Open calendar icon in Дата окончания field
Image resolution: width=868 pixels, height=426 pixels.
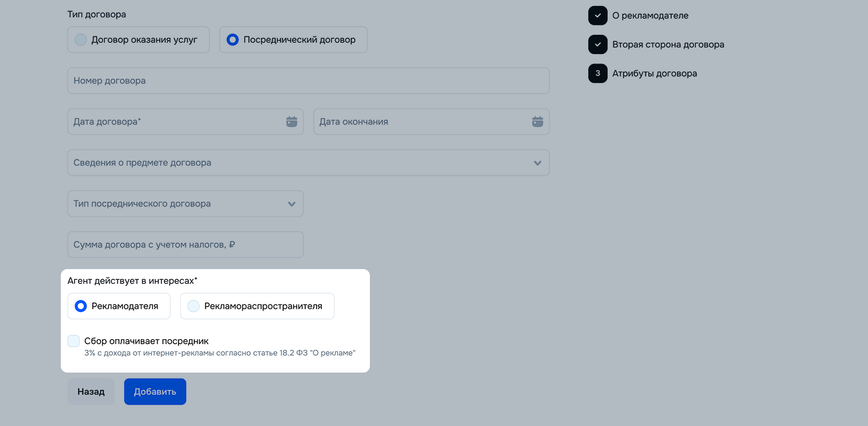pos(537,122)
